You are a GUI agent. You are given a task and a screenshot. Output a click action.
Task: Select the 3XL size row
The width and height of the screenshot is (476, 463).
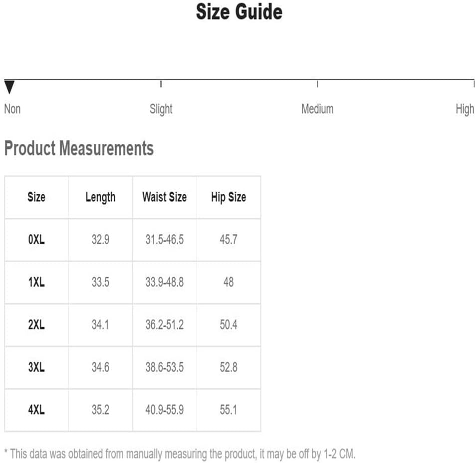36,368
